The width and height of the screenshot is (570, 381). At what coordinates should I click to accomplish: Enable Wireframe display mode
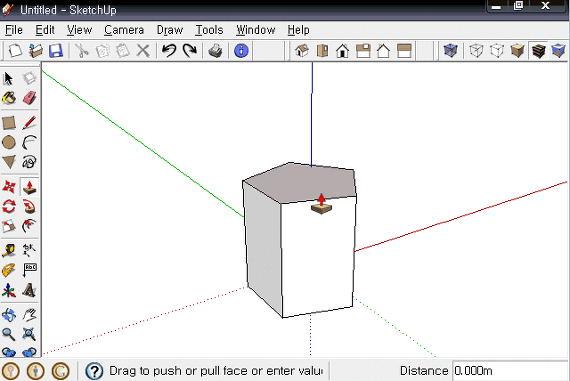point(476,51)
